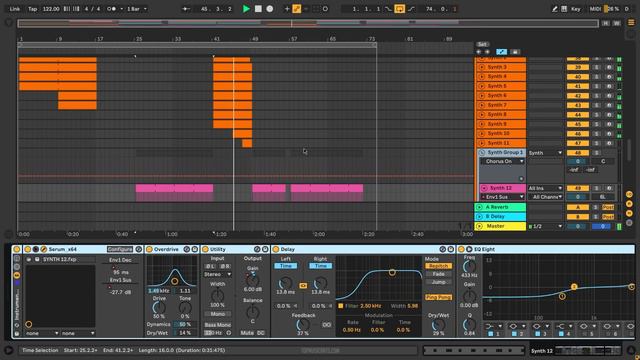The image size is (640, 360).
Task: Open the Utility Stereo channel mode dropdown
Action: tap(218, 274)
